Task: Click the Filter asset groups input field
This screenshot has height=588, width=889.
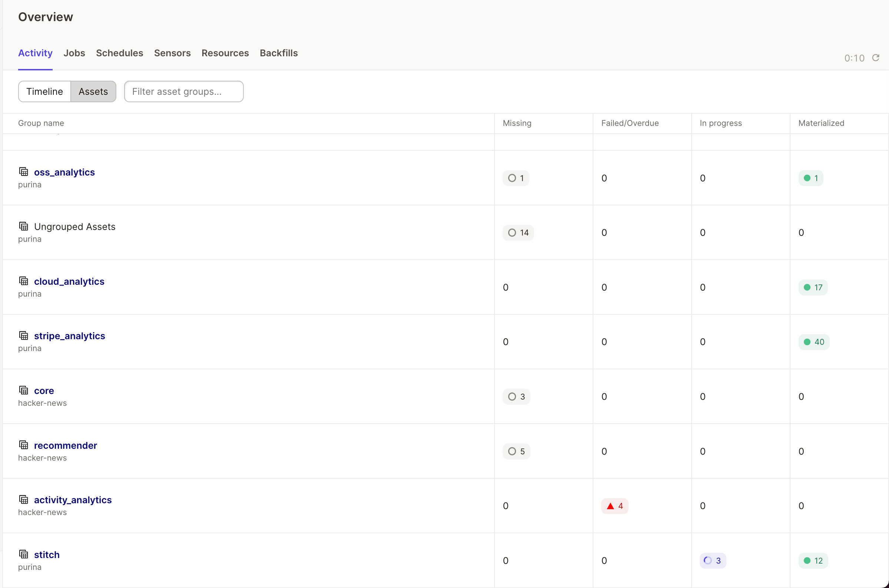Action: (x=184, y=91)
